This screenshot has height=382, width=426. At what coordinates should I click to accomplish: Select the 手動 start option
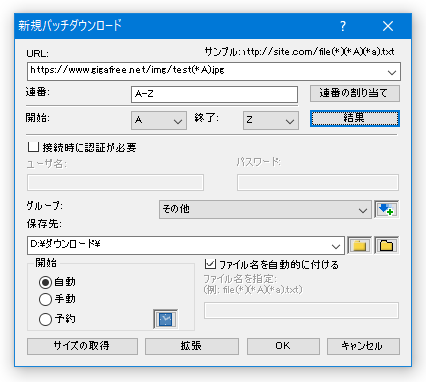tap(45, 299)
